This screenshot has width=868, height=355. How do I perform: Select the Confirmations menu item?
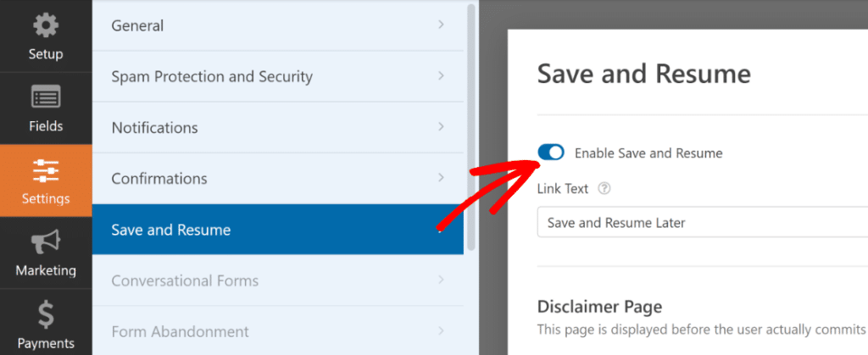click(x=159, y=179)
